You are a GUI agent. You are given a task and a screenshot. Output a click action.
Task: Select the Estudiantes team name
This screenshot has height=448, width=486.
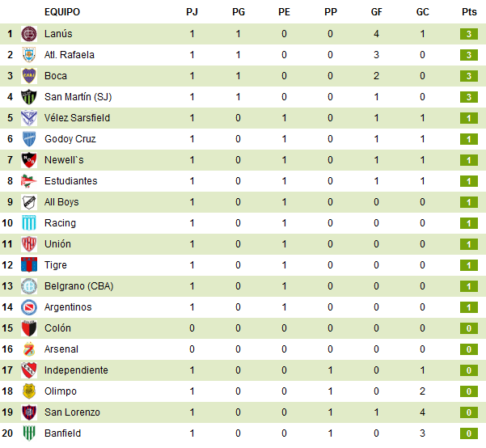click(71, 181)
